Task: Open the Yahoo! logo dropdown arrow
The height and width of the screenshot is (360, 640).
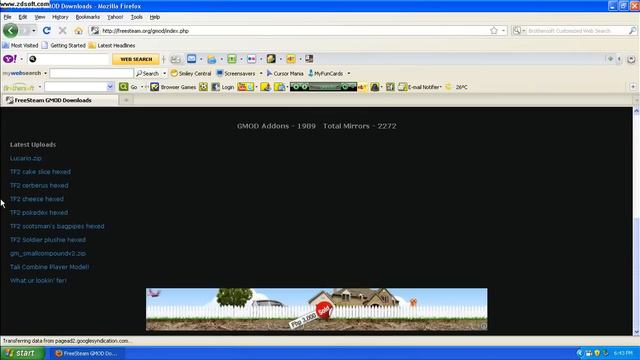Action: point(21,59)
